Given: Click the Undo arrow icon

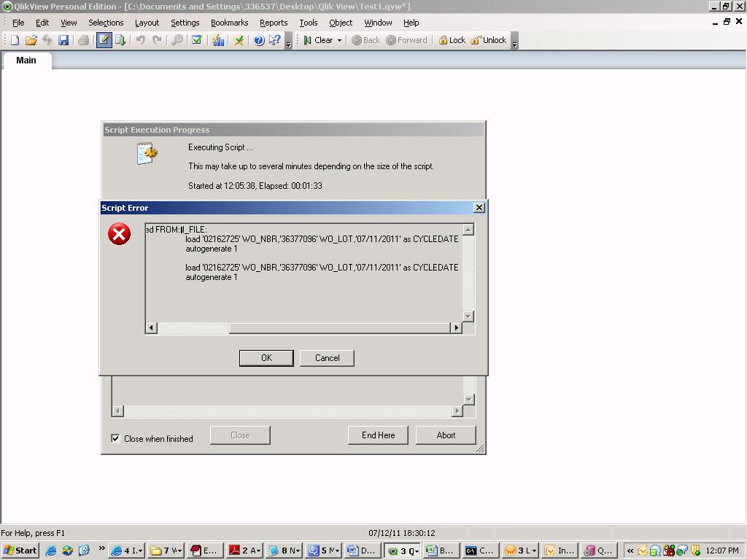Looking at the screenshot, I should pyautogui.click(x=141, y=41).
